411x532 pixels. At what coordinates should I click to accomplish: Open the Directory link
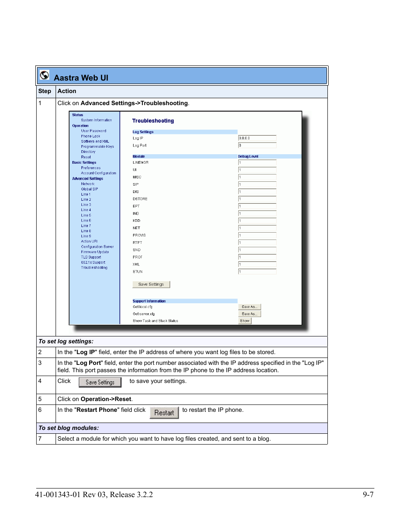(x=88, y=152)
